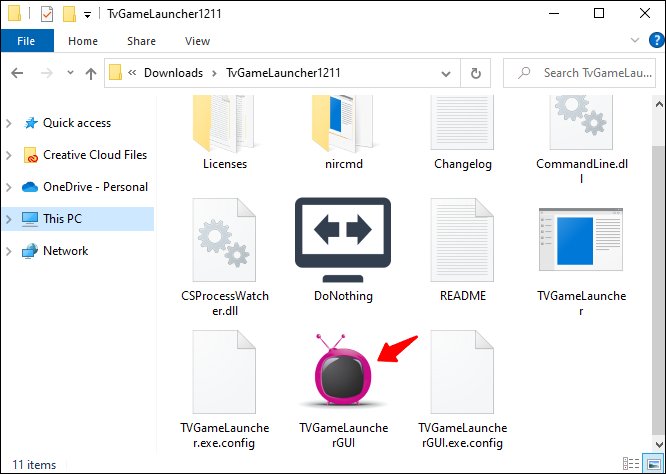Open the Help question mark icon
This screenshot has height=474, width=666.
(x=657, y=41)
